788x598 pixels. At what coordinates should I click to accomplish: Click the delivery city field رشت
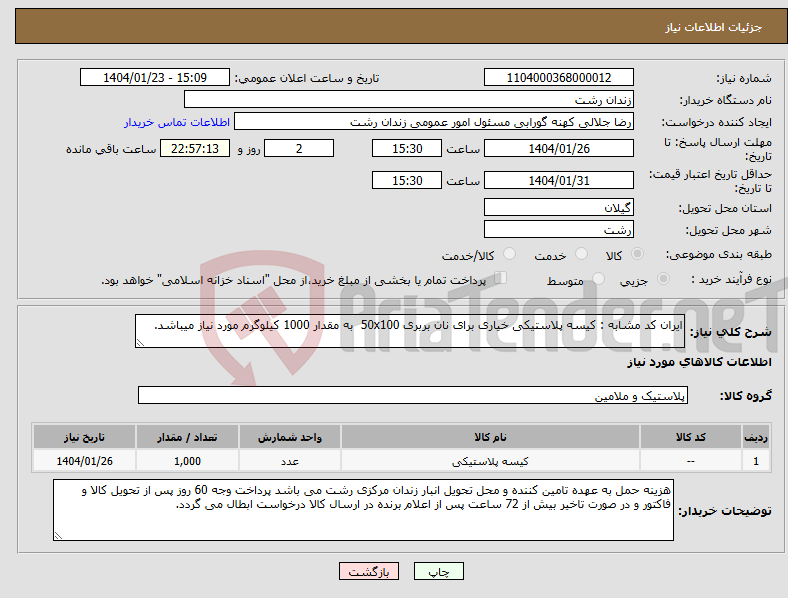[x=558, y=229]
